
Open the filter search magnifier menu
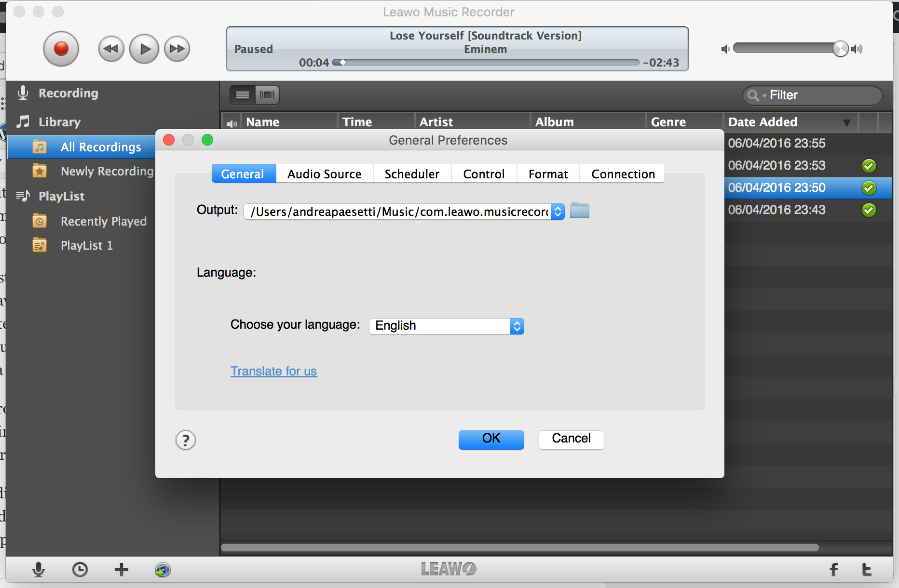point(755,95)
